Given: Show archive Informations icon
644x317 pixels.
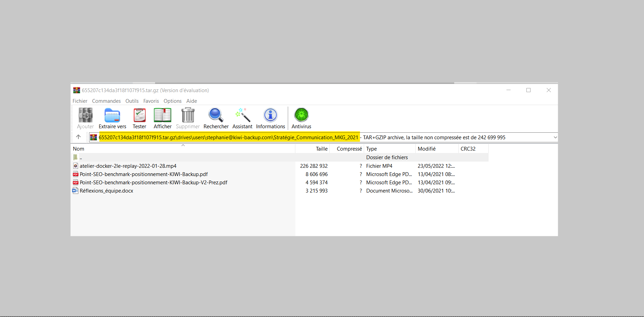Looking at the screenshot, I should [271, 115].
